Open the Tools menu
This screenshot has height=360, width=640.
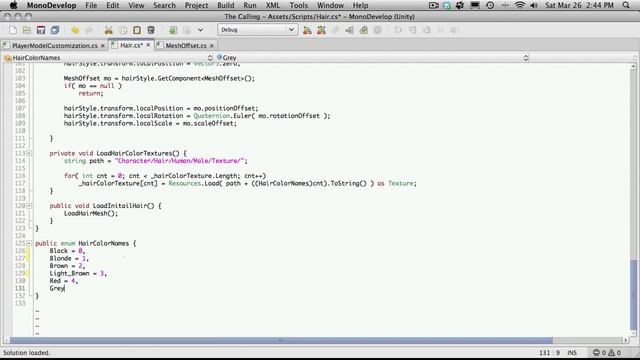tap(298, 5)
